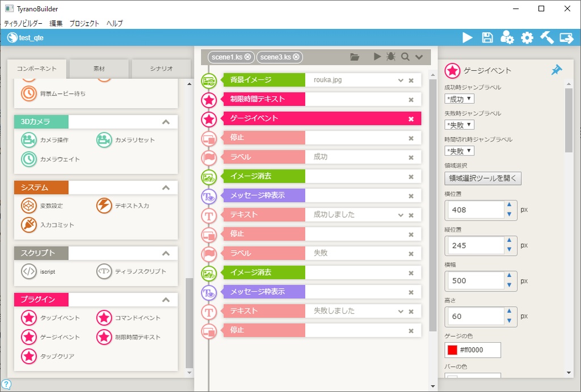This screenshot has width=581, height=392.
Task: Pin the ゲージイベント properties panel
Action: click(556, 70)
